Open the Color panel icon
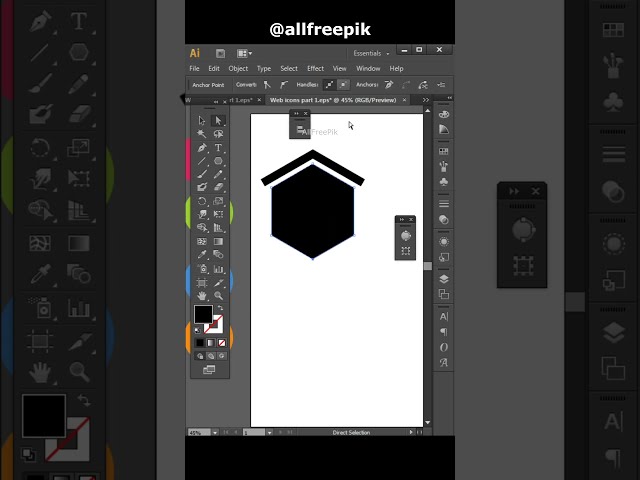 pyautogui.click(x=444, y=114)
